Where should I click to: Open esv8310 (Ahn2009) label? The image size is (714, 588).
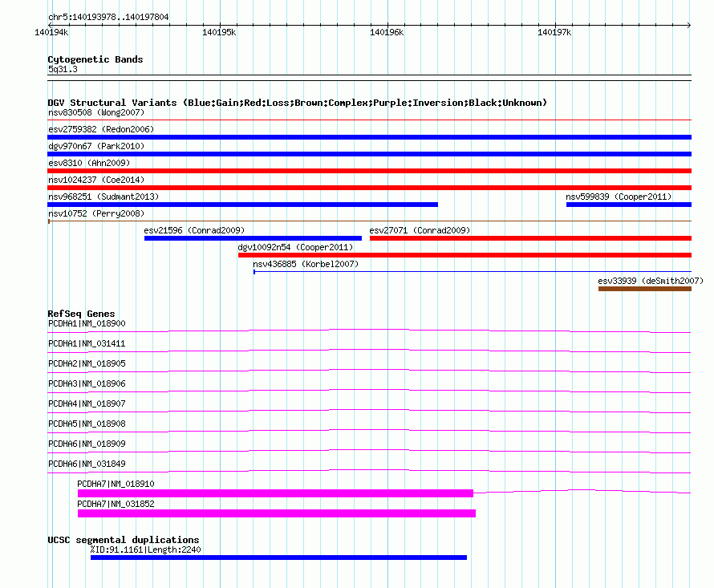89,163
